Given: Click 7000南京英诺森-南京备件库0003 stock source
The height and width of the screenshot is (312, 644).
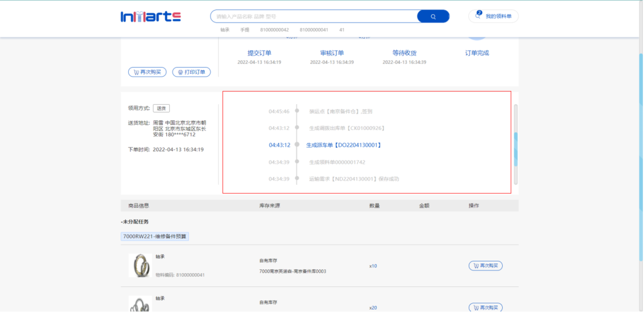Looking at the screenshot, I should 293,272.
